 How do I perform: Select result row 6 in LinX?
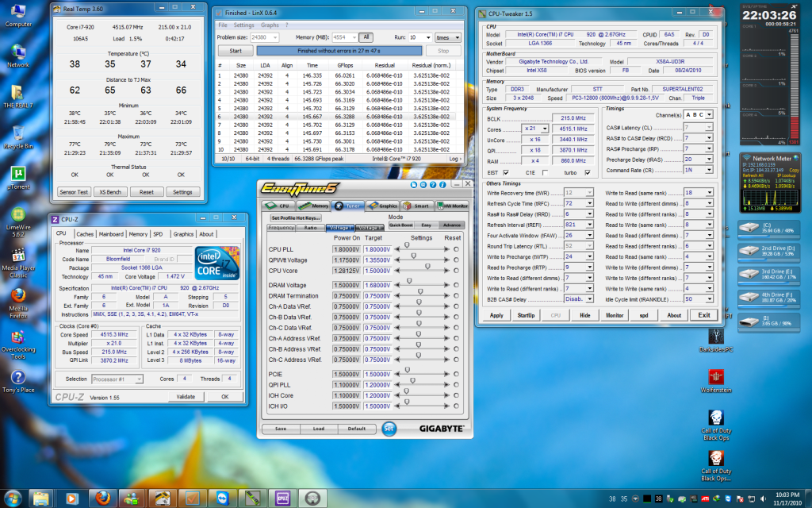coord(336,117)
